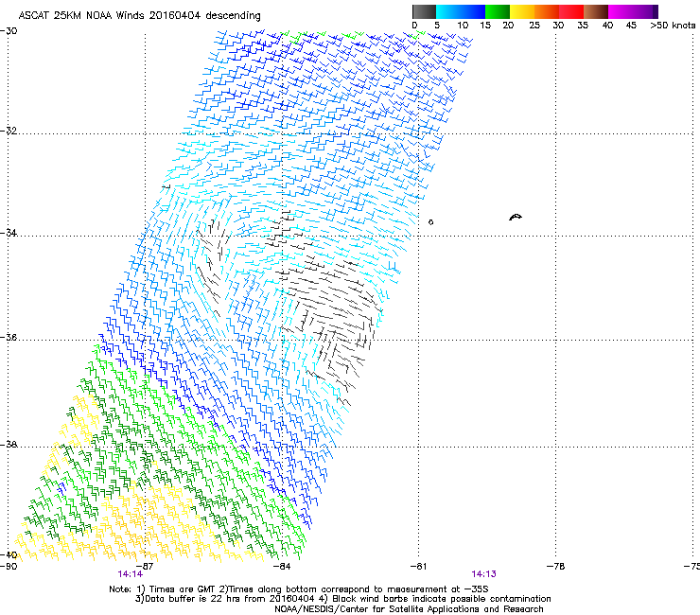This screenshot has width=700, height=615.
Task: Click the '25' label in the knots legend
Action: tap(534, 26)
